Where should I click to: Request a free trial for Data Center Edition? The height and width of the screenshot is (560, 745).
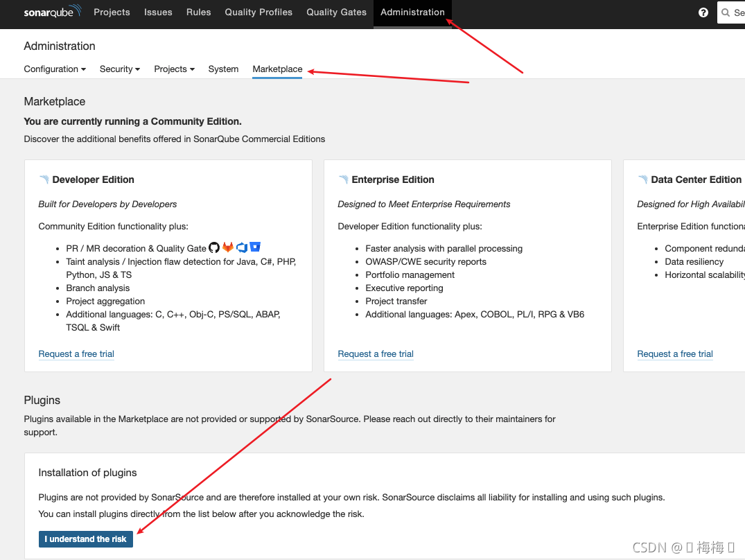(675, 354)
